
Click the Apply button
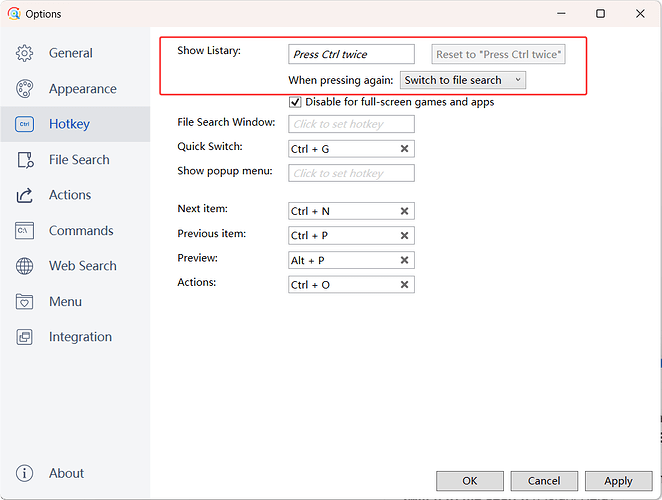(618, 481)
